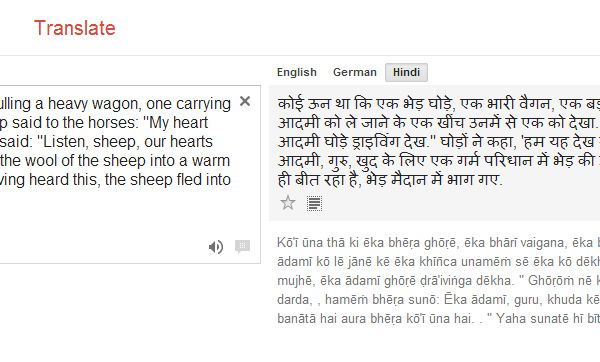
Task: Click the select-all translation text icon
Action: click(315, 203)
